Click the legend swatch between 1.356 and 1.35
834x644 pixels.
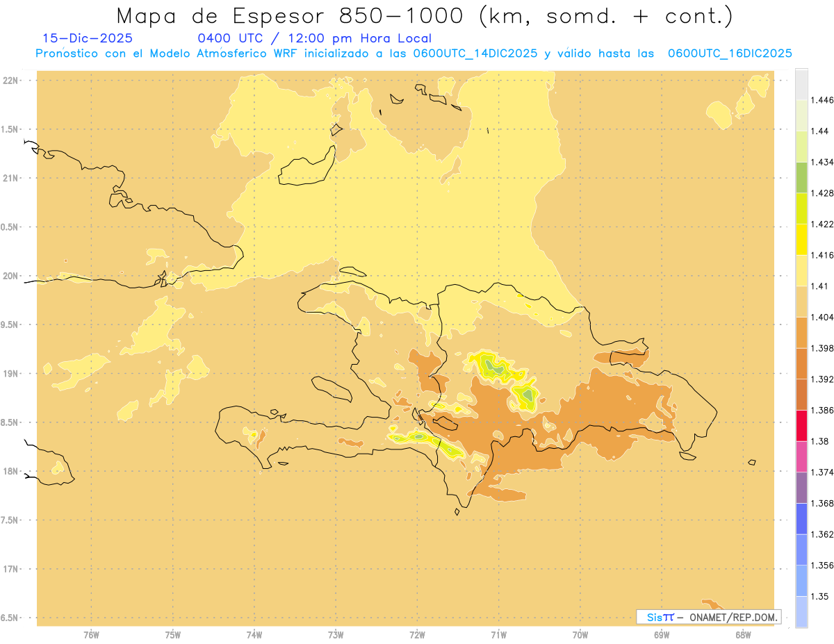coord(801,581)
